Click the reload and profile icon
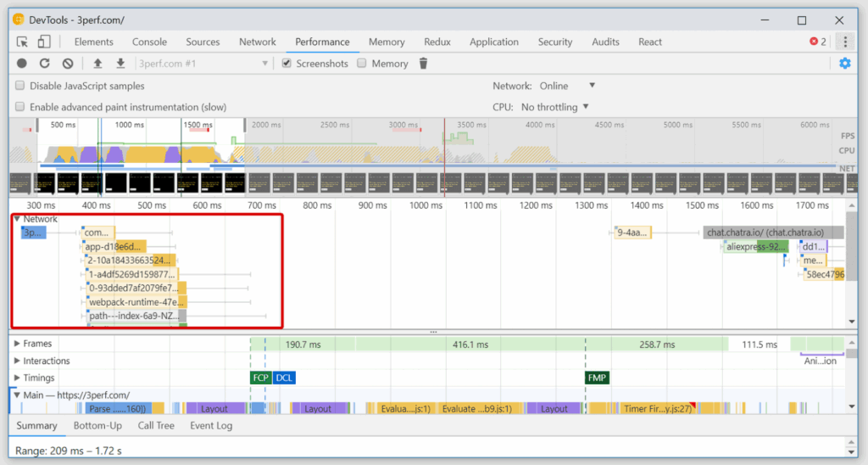This screenshot has height=465, width=868. [45, 64]
